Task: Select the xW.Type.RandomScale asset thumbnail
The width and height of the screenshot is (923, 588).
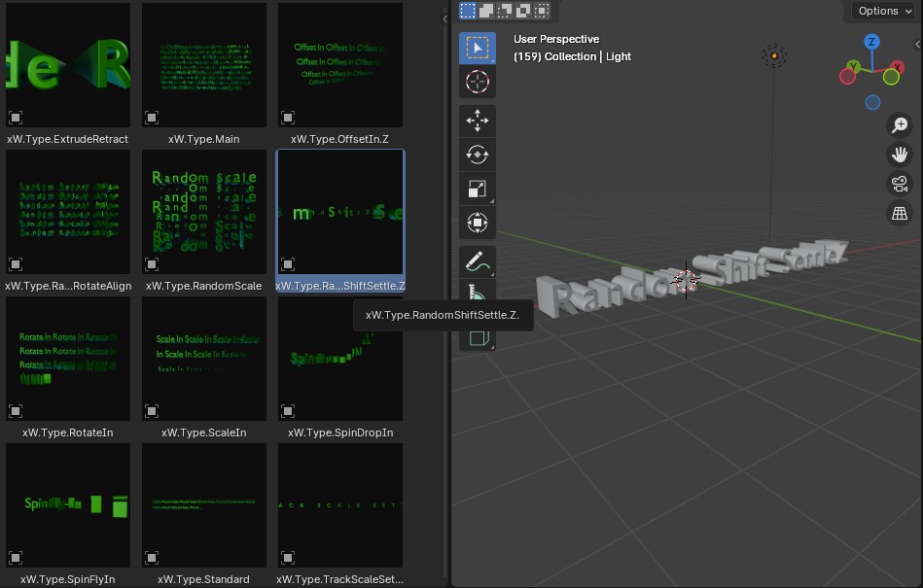Action: 204,212
